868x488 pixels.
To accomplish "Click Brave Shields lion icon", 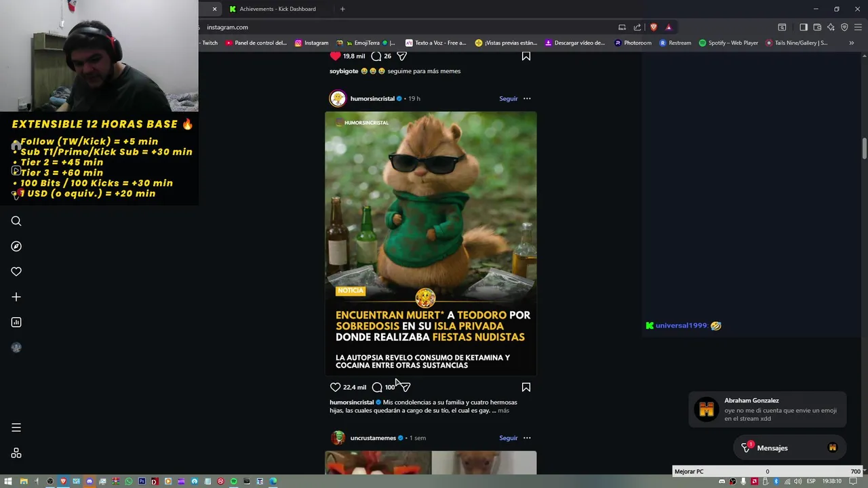I will click(654, 27).
